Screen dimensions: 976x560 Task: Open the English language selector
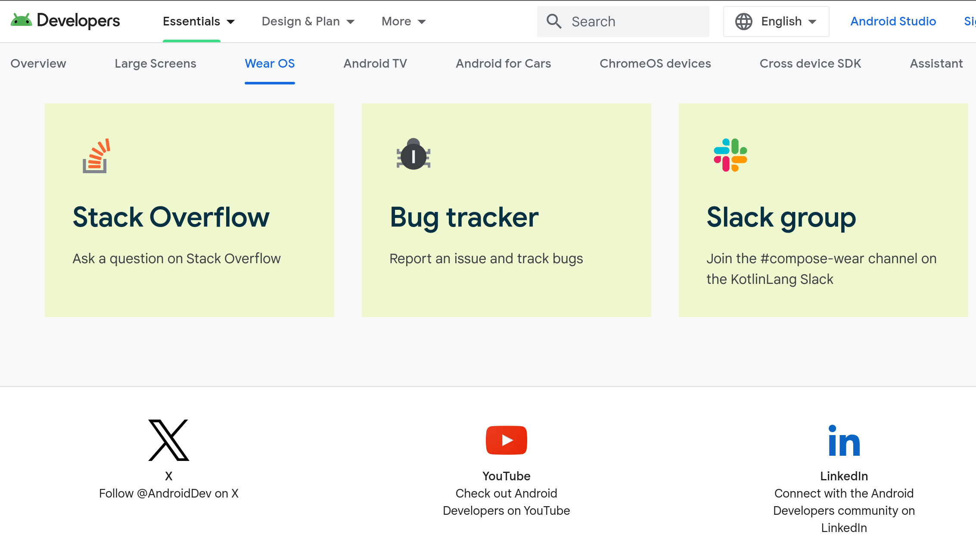click(x=776, y=22)
